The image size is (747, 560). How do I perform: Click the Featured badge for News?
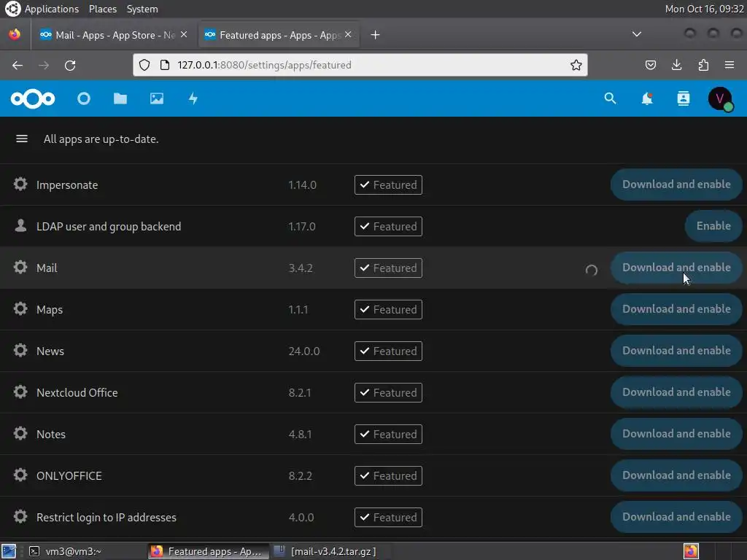point(388,351)
